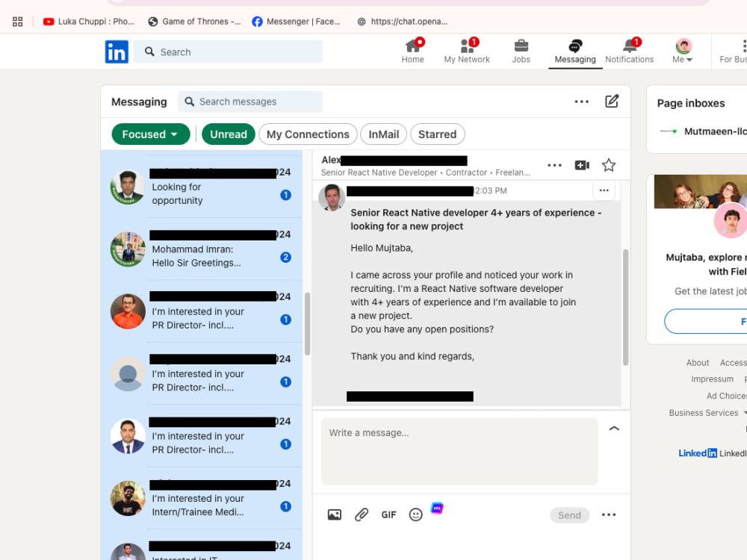Click the unread badge on 'Looking for opportunity'
The height and width of the screenshot is (560, 747).
(285, 195)
